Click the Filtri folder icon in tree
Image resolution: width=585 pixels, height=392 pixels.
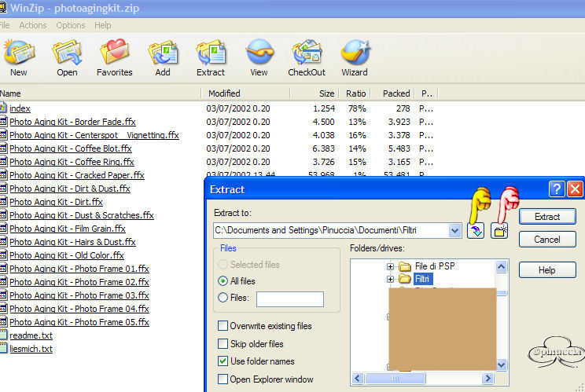pos(404,279)
